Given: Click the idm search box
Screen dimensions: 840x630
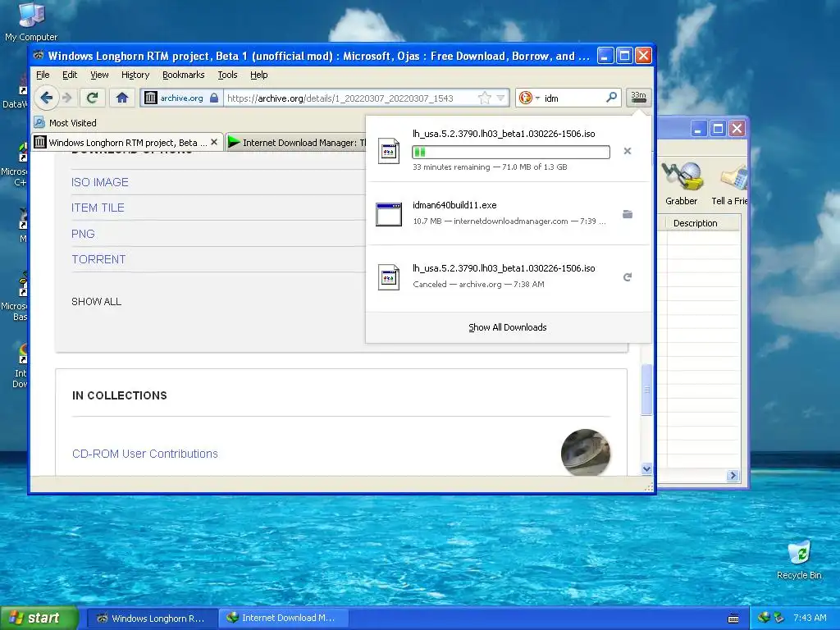Looking at the screenshot, I should point(573,98).
